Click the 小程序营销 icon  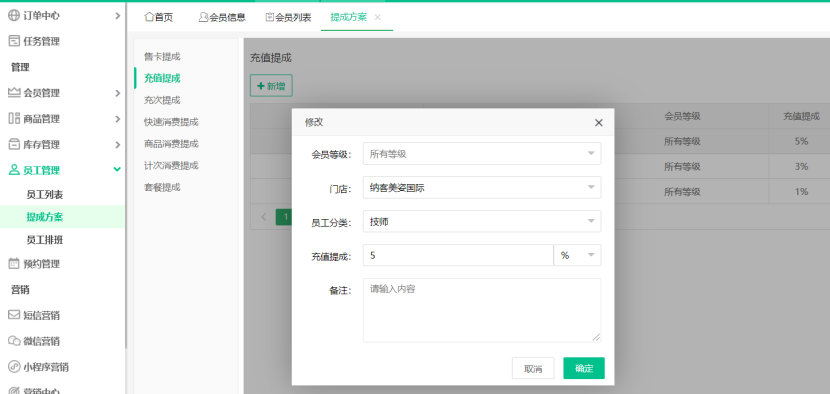click(14, 366)
